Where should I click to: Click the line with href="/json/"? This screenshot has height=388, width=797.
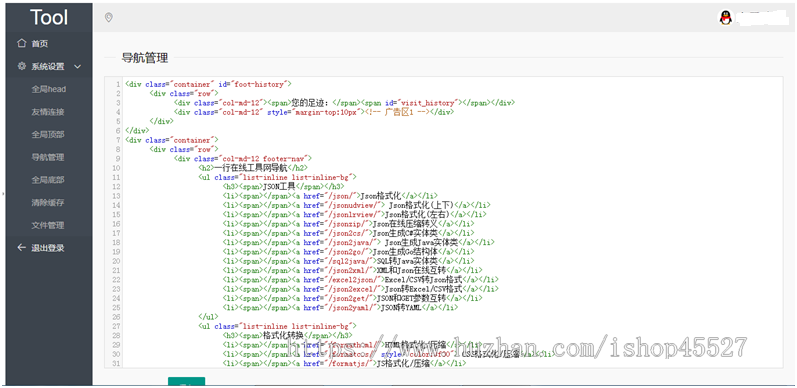pyautogui.click(x=330, y=196)
